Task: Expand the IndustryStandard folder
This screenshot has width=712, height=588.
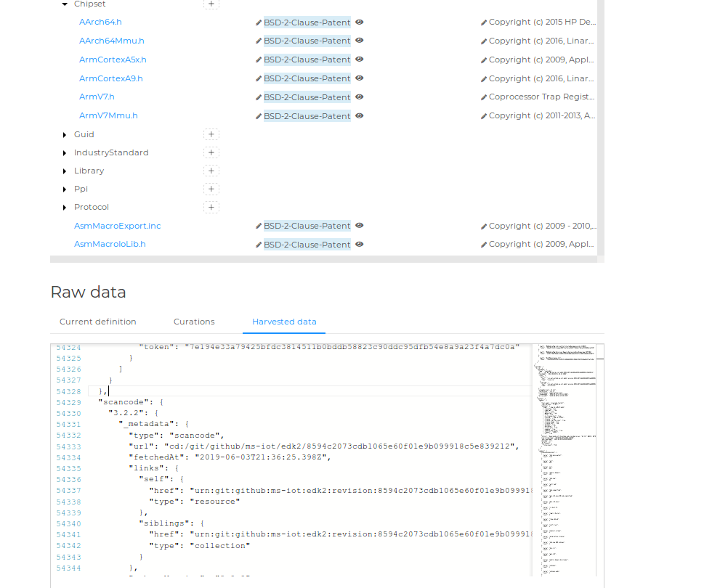Action: [65, 152]
